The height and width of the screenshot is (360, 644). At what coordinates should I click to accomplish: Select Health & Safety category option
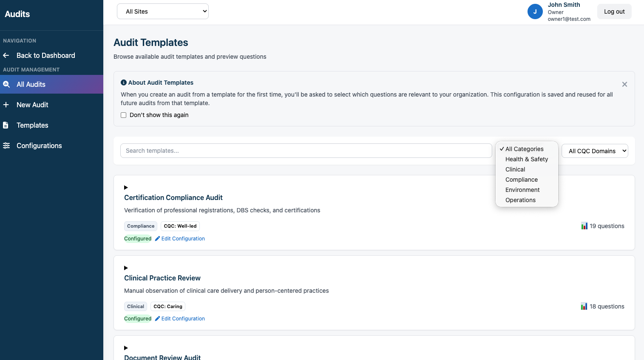(x=526, y=159)
